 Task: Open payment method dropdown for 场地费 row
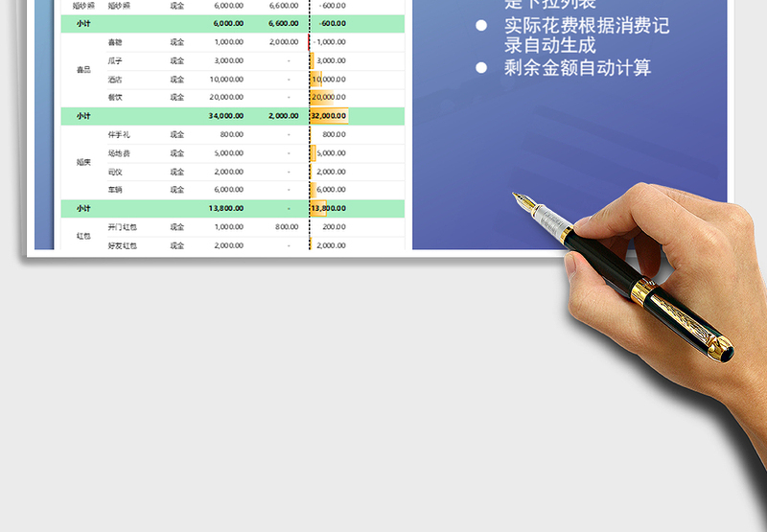(x=176, y=153)
